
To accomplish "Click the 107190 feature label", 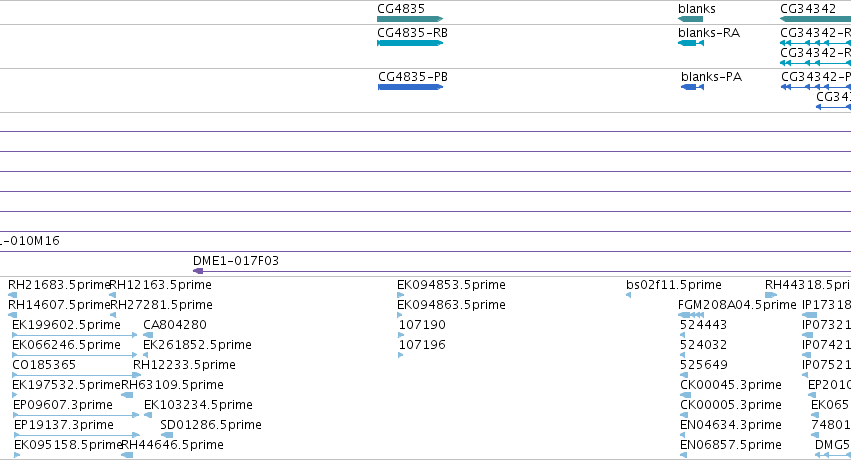I will pyautogui.click(x=422, y=325).
